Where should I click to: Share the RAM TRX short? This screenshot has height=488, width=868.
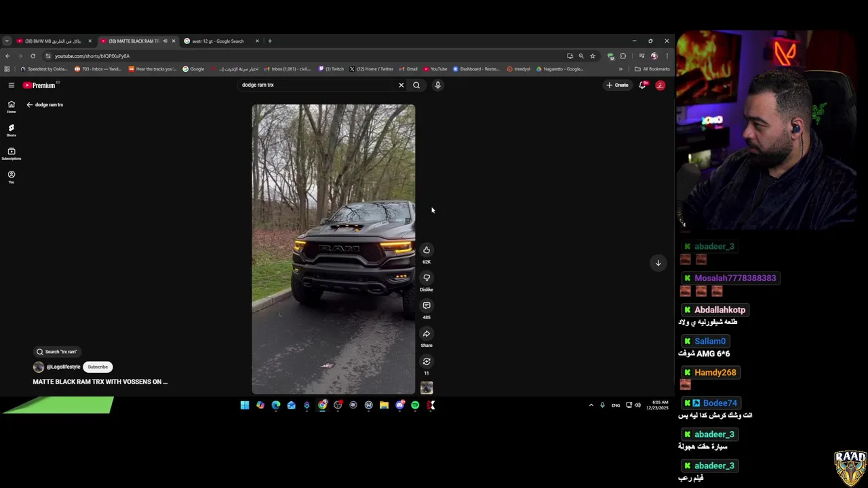coord(427,333)
